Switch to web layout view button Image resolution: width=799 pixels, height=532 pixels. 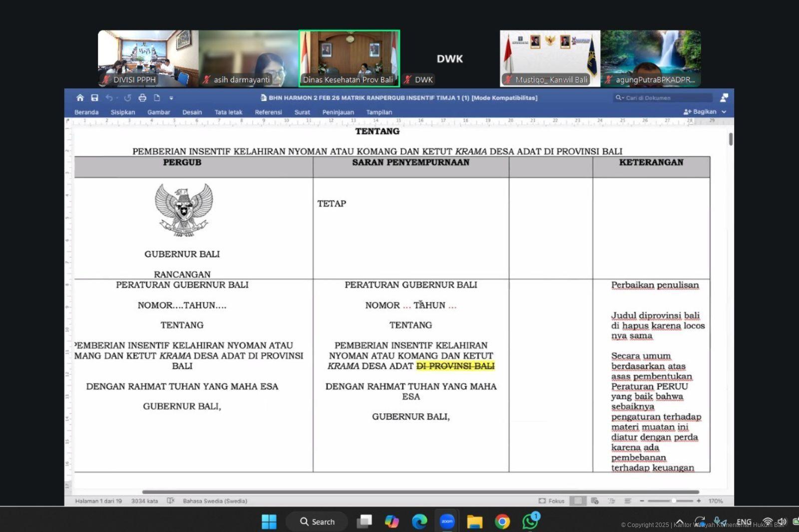595,501
